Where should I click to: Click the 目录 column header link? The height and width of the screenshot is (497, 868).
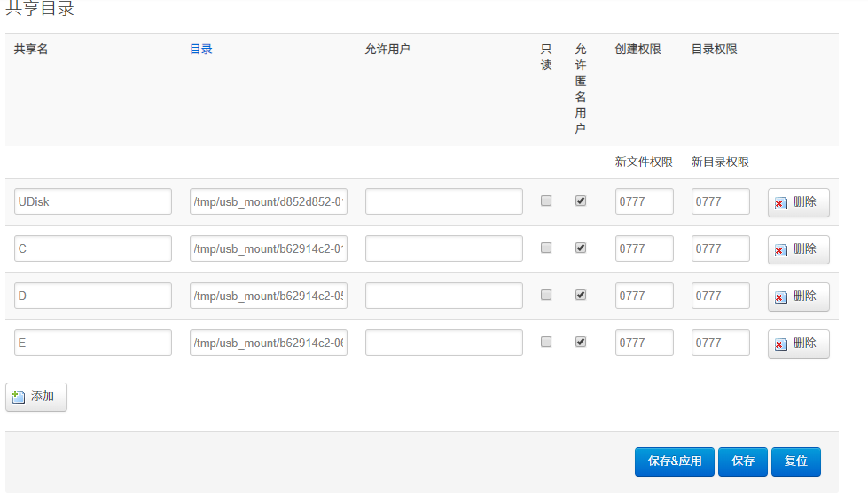pos(201,50)
